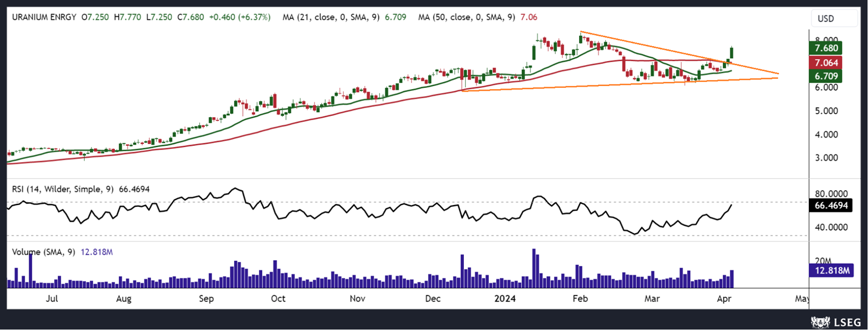Click the Aug label on time axis

coord(124,298)
